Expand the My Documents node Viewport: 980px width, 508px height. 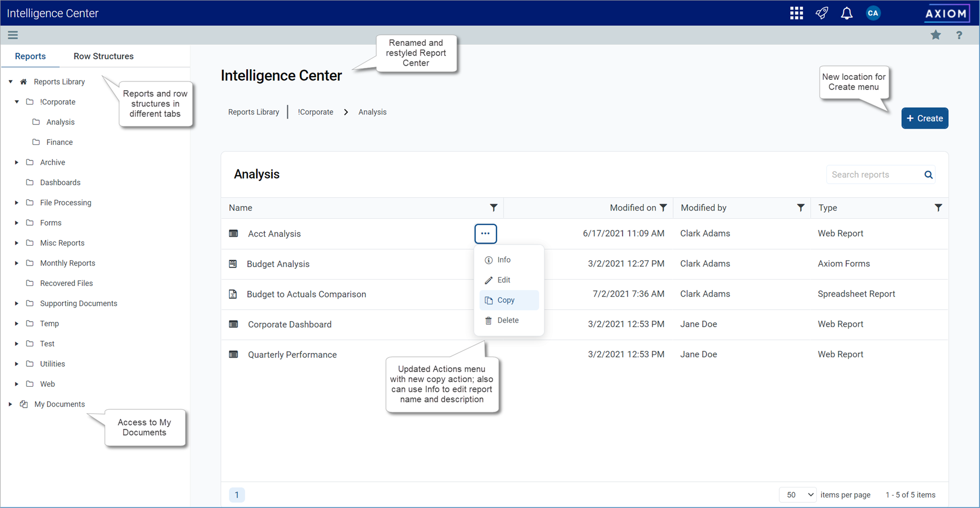tap(10, 404)
